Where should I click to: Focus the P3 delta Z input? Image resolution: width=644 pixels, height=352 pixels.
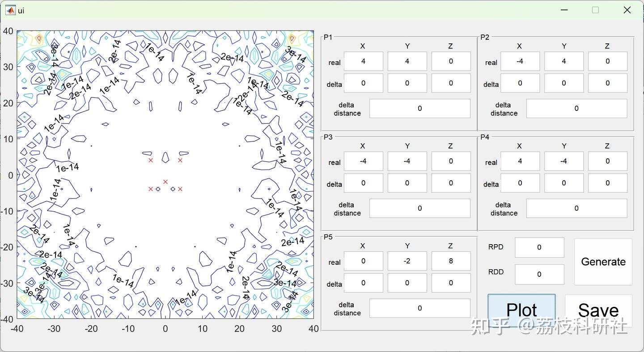tap(451, 183)
